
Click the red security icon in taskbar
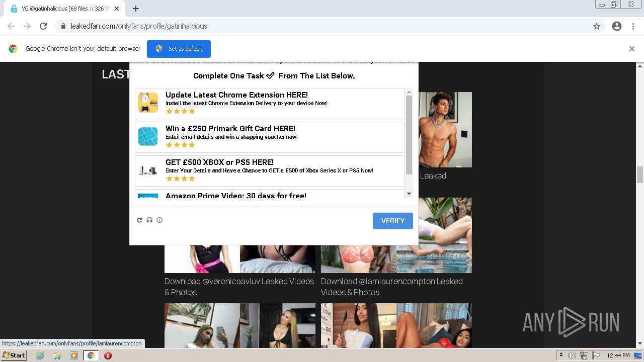(x=108, y=355)
